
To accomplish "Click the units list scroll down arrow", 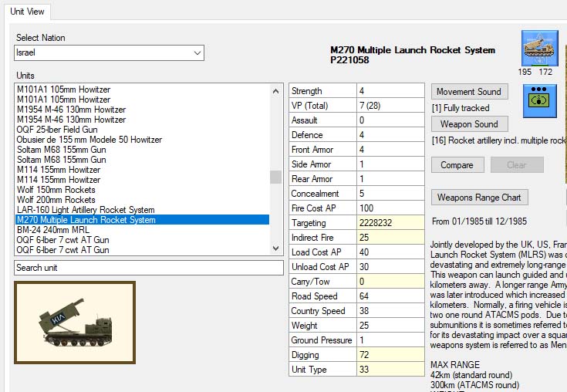I will pos(276,248).
